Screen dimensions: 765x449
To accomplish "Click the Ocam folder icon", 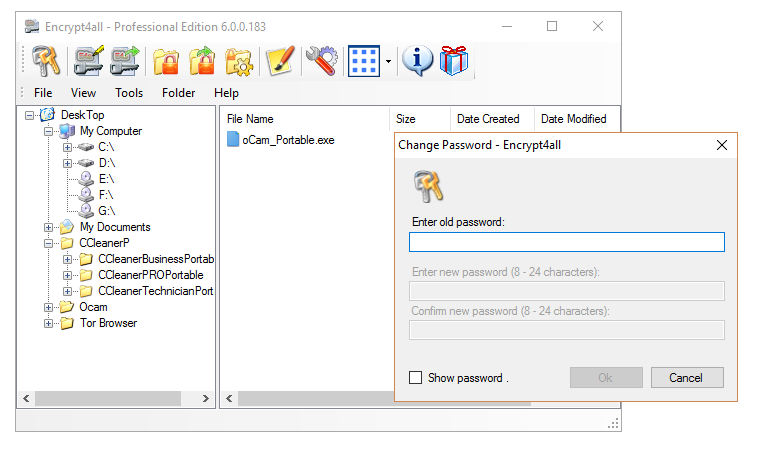I will click(x=67, y=307).
